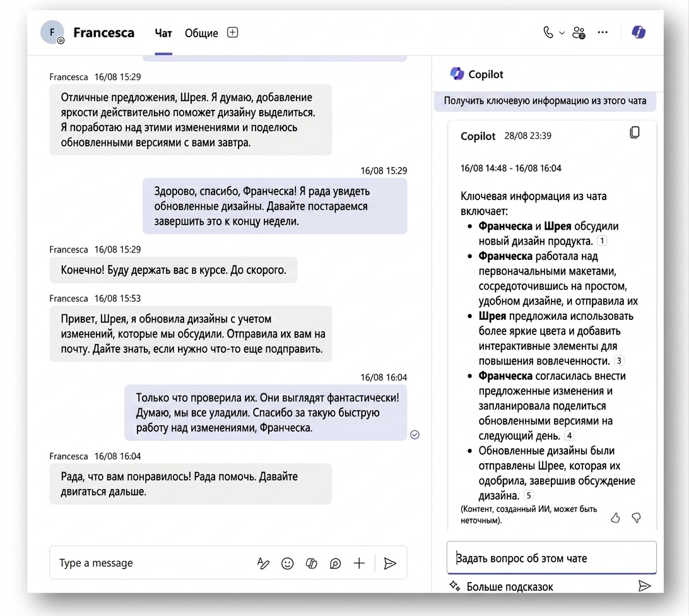Open the more options ellipsis menu
689x616 pixels.
603,32
